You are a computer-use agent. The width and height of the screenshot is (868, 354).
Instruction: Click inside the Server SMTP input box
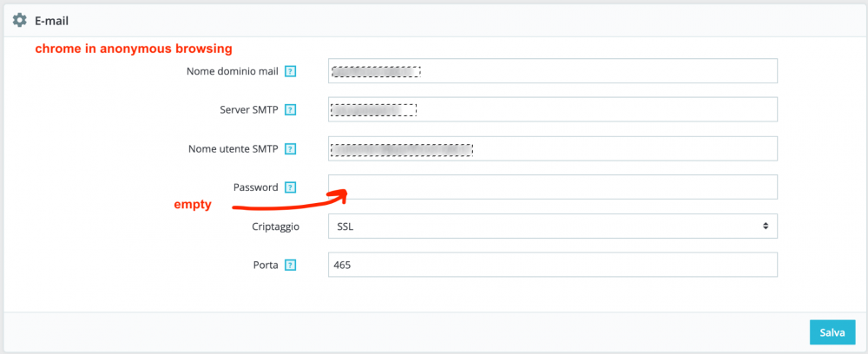pyautogui.click(x=552, y=109)
